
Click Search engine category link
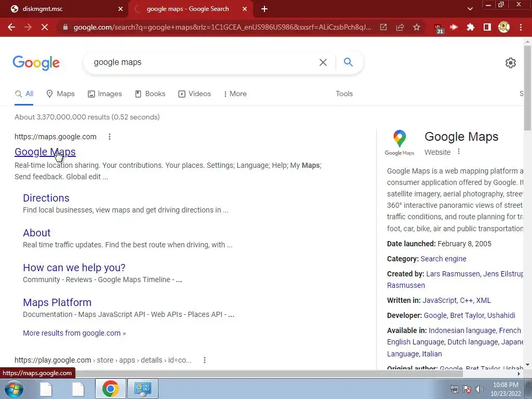[444, 259]
